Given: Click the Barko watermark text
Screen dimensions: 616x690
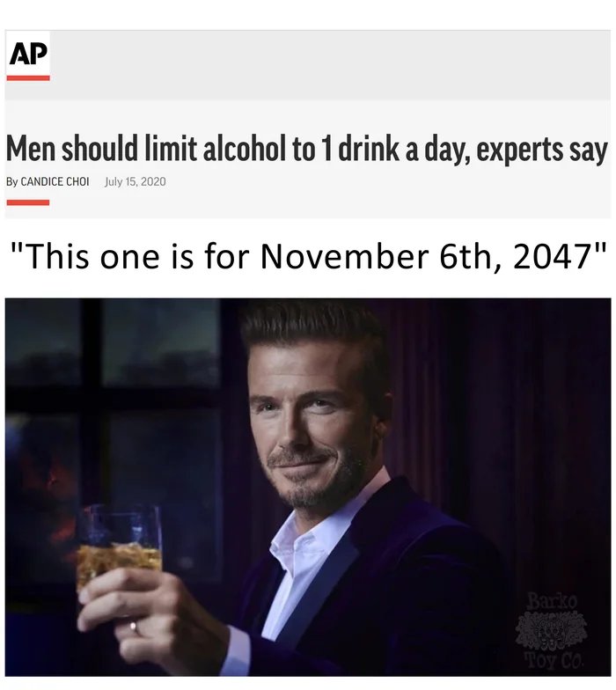Looking at the screenshot, I should [551, 600].
